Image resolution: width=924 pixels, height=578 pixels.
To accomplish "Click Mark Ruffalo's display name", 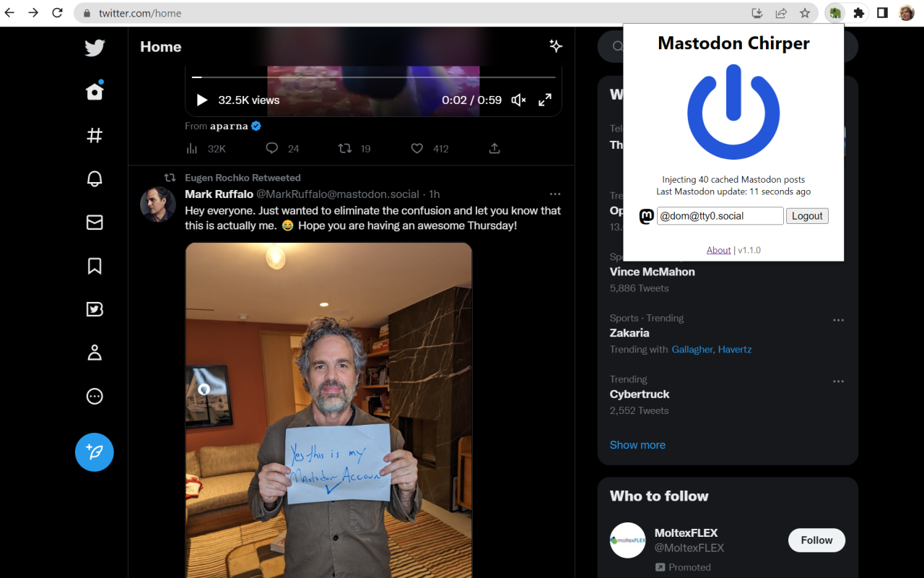I will point(219,194).
